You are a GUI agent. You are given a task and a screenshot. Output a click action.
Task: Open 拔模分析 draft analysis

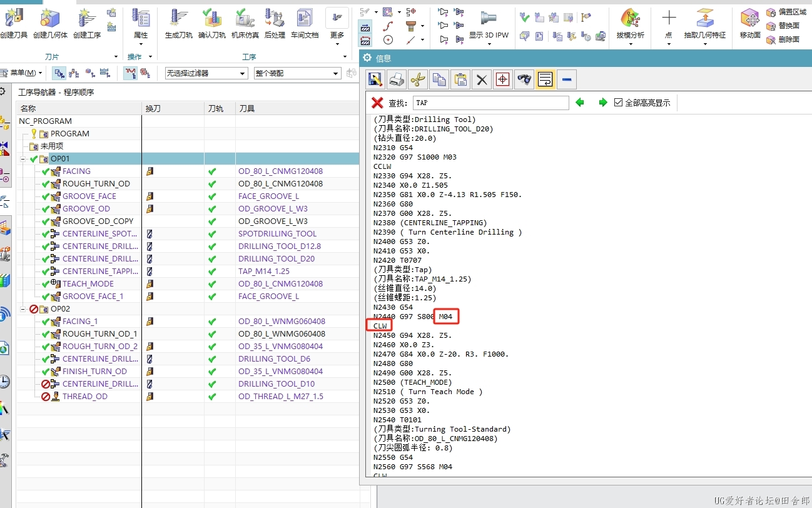click(x=630, y=27)
